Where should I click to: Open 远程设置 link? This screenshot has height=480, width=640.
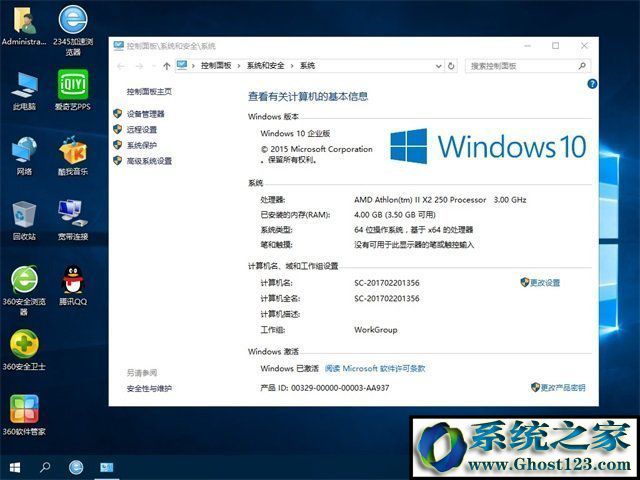(x=142, y=129)
